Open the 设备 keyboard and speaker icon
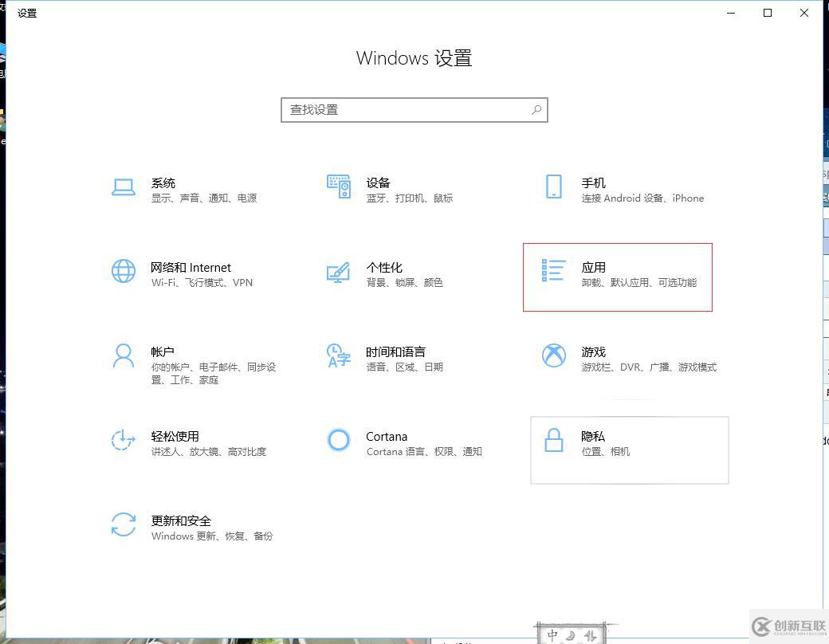Screen dimensions: 829x644 [x=339, y=187]
